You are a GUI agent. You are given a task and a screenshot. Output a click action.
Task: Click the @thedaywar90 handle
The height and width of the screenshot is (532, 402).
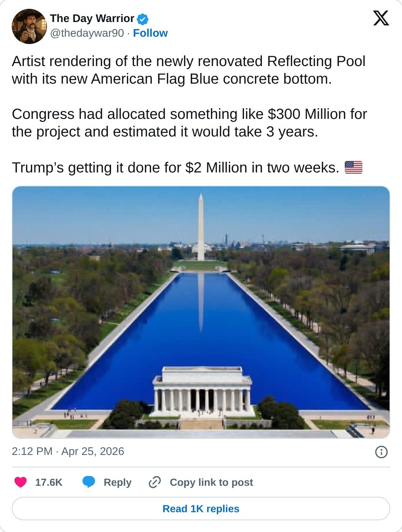point(87,33)
